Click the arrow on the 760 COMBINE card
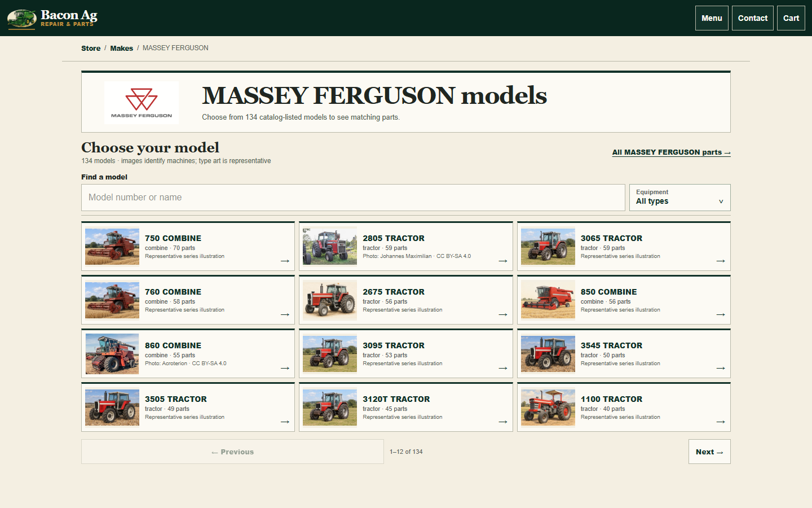This screenshot has width=812, height=508. (x=285, y=314)
